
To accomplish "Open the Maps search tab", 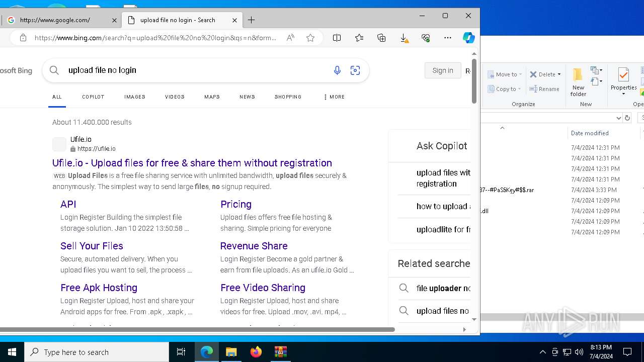I will 212,97.
